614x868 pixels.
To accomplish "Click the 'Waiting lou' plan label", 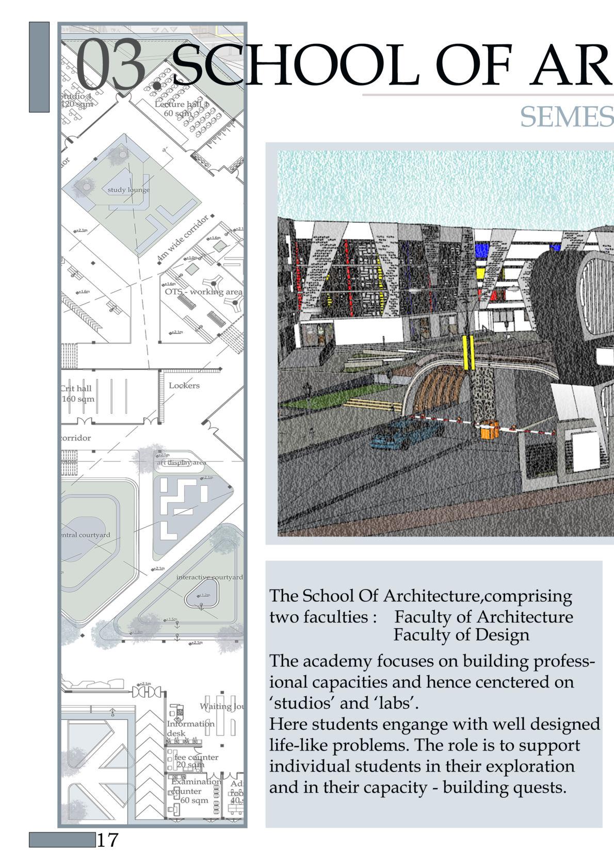I will (x=221, y=706).
